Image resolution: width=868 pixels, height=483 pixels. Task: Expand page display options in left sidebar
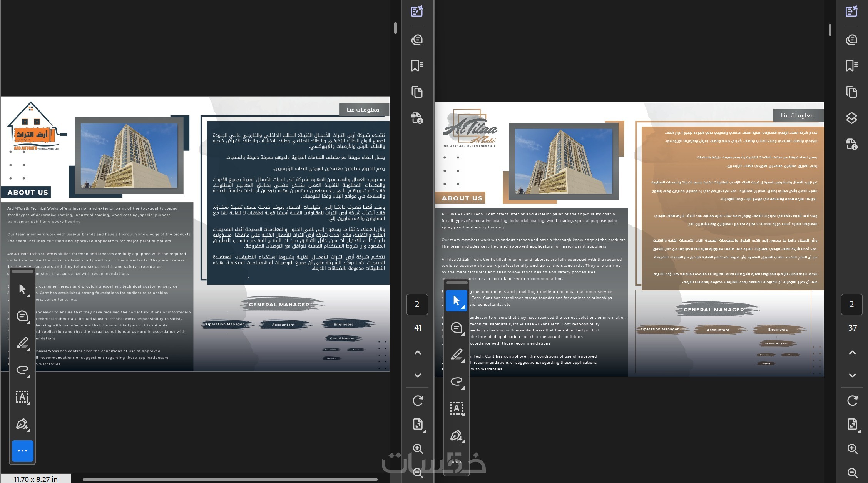(x=418, y=424)
